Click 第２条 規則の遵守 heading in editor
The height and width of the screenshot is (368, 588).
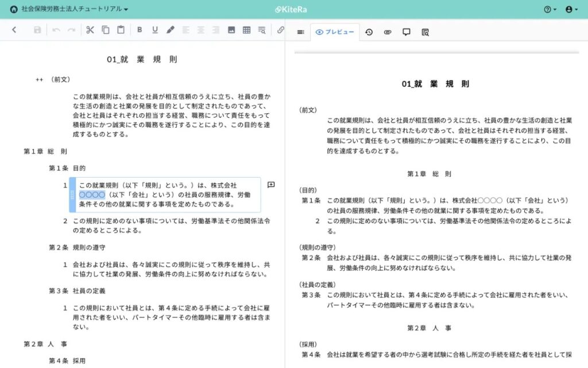click(77, 247)
